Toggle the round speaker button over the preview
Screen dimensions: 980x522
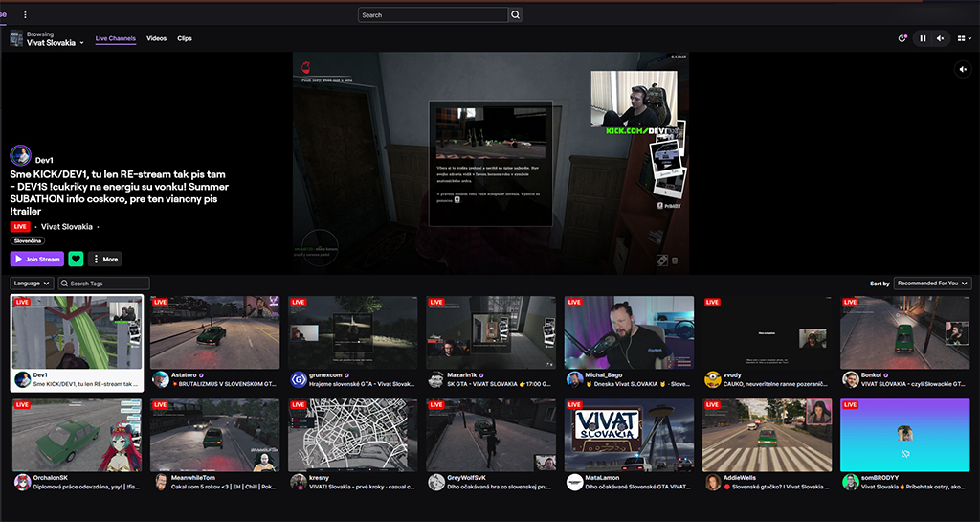click(x=963, y=69)
